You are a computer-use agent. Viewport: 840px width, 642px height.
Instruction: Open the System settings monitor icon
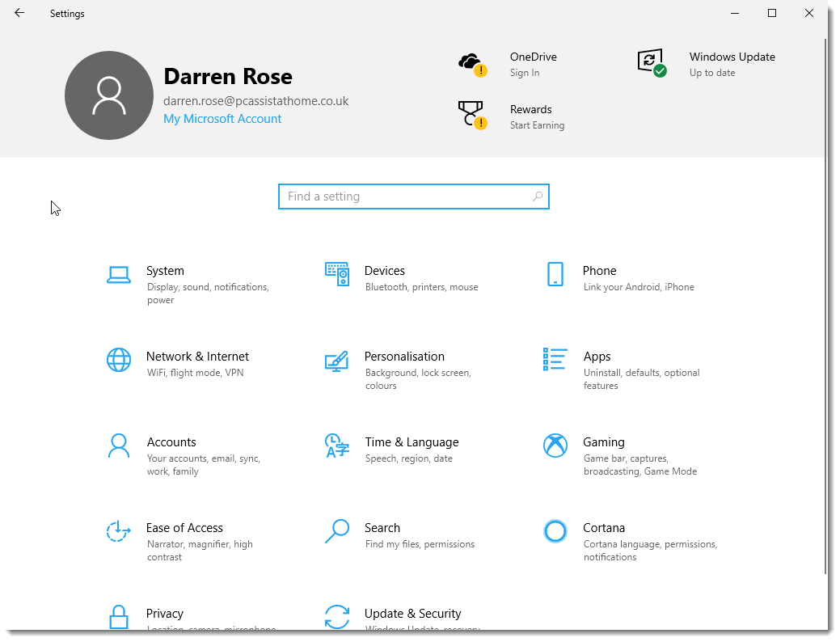(119, 275)
